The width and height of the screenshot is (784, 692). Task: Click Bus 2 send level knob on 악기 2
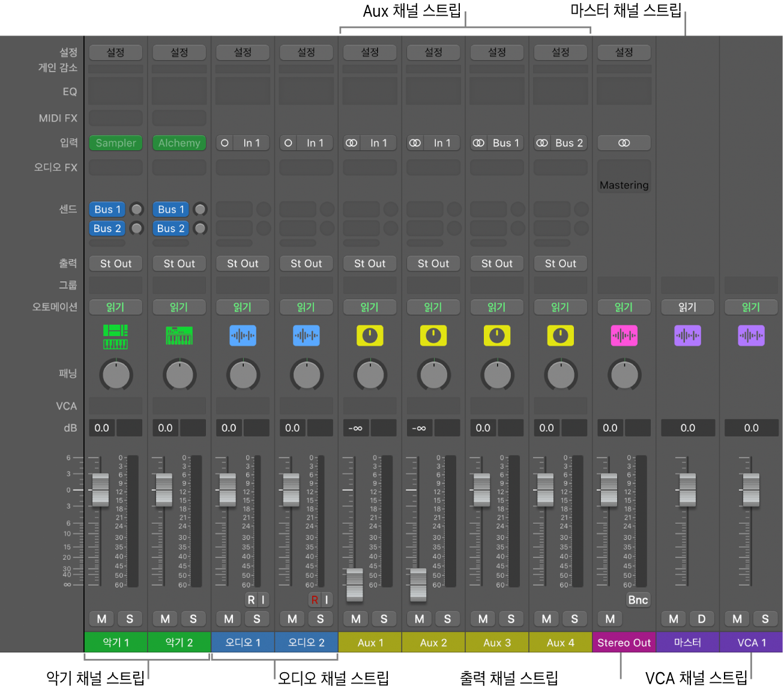pos(201,228)
